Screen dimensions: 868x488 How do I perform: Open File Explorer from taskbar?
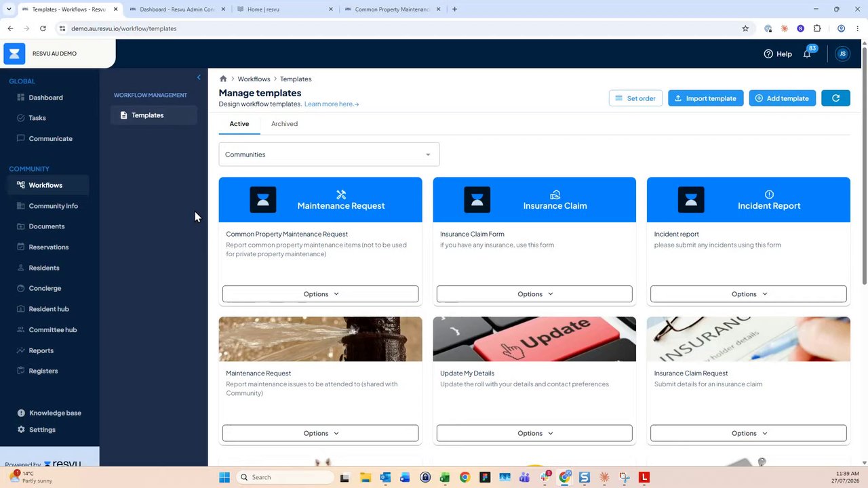point(365,477)
